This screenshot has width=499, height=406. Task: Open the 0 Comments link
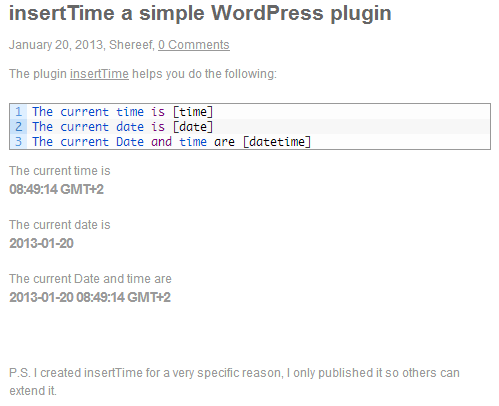pos(194,45)
